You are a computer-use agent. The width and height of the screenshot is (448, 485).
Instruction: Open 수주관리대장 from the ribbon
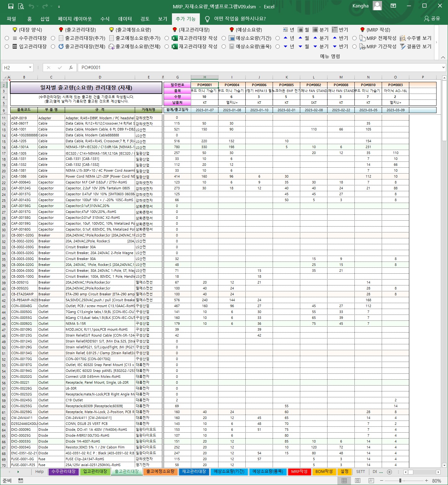pos(29,38)
